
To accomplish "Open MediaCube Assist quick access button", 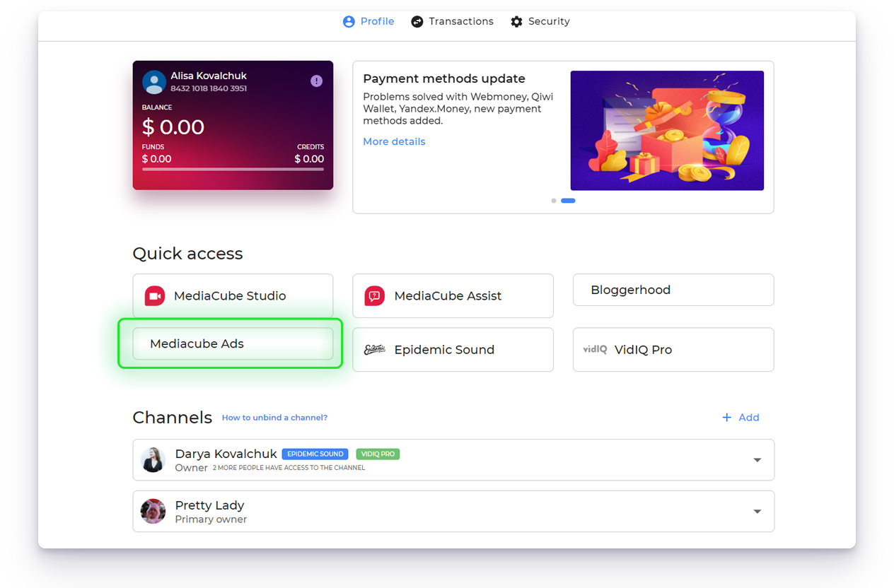I will pos(453,295).
